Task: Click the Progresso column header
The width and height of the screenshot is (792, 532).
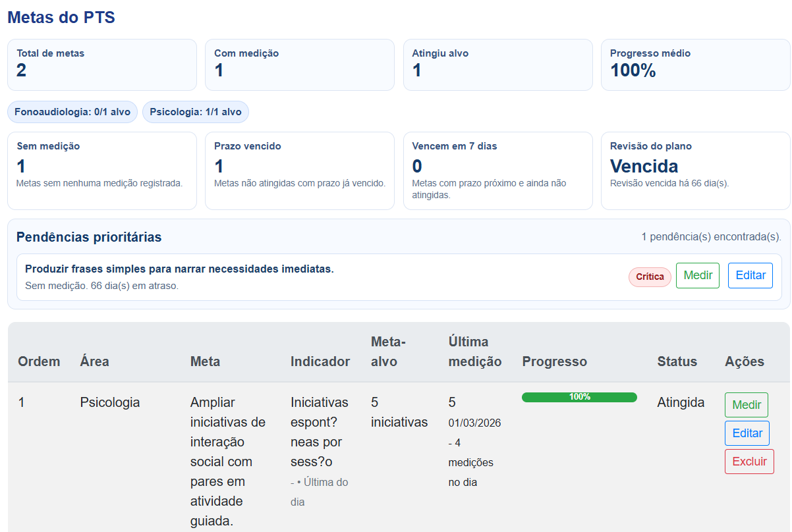Action: click(554, 361)
